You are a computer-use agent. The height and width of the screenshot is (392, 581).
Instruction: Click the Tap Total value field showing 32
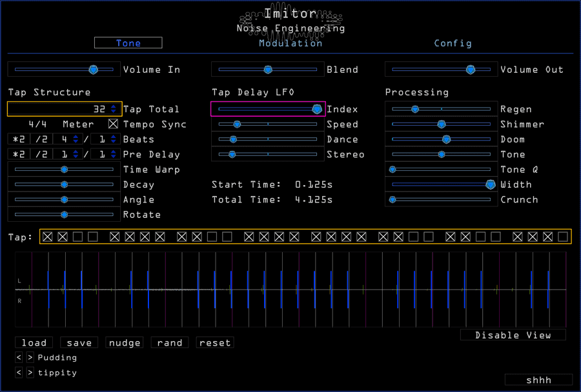pos(65,109)
